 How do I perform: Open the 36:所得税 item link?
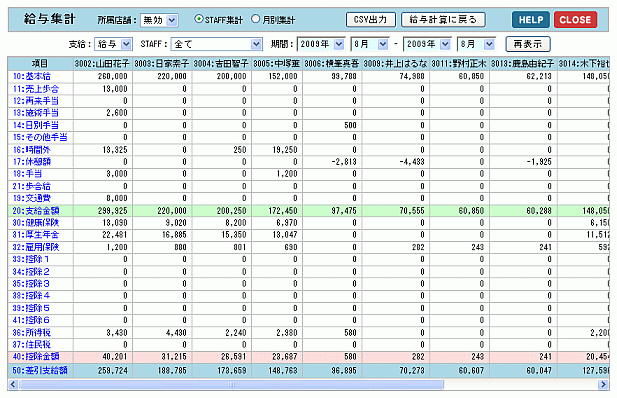coord(31,333)
